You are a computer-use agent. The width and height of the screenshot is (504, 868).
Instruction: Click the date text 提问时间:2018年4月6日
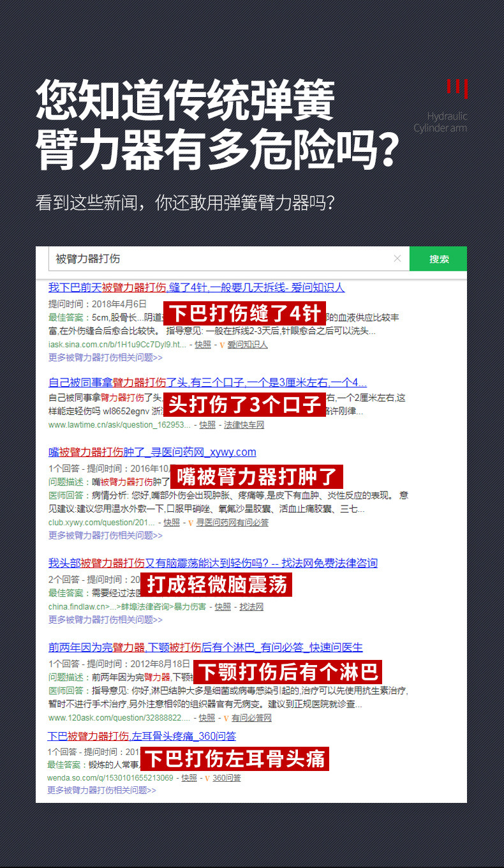[x=98, y=304]
